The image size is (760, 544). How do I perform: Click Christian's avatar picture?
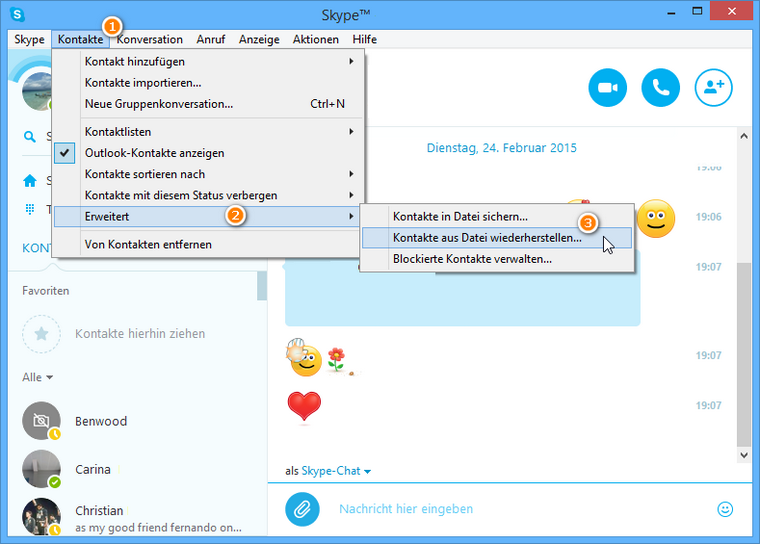(41, 517)
